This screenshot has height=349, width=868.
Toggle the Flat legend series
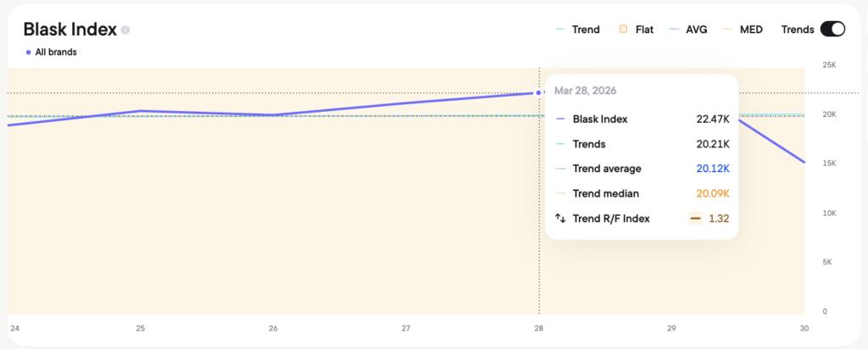pyautogui.click(x=635, y=30)
